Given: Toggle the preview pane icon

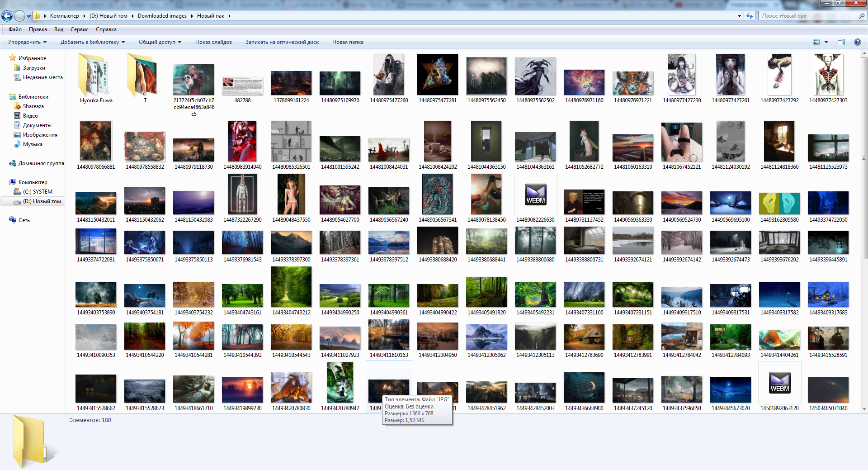Looking at the screenshot, I should pyautogui.click(x=841, y=42).
